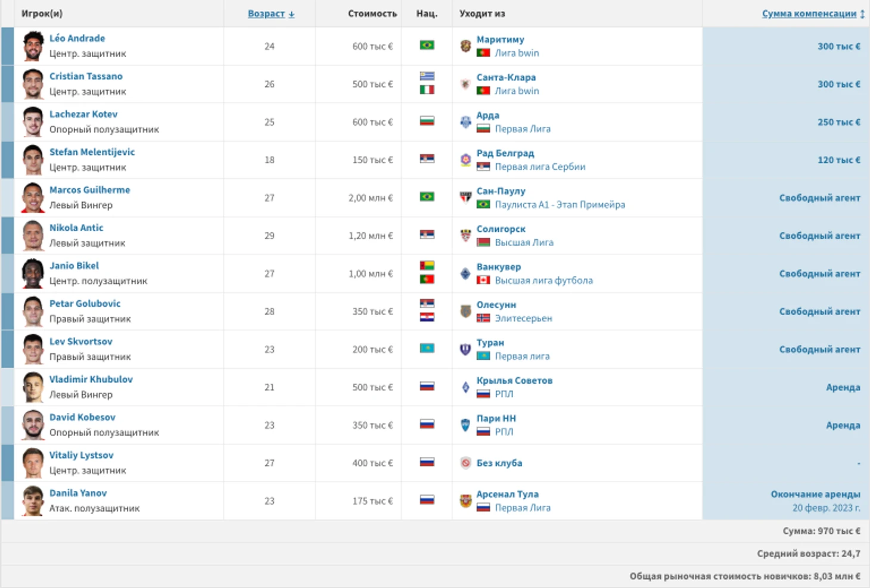
Task: Open the Крылья Советов club crest
Action: coord(466,387)
